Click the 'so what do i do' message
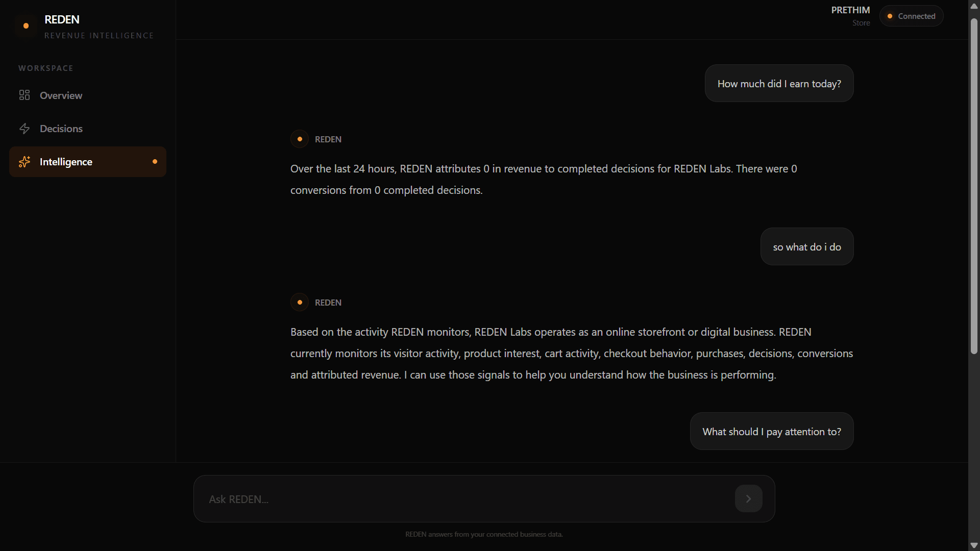Screen dimensions: 980x551 pyautogui.click(x=806, y=247)
